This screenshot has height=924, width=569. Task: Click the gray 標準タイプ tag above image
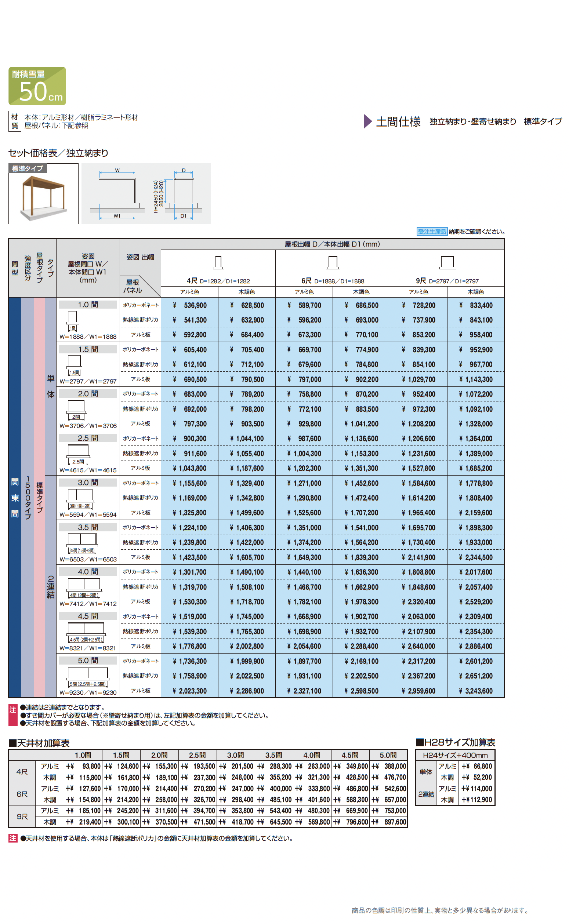[x=28, y=168]
